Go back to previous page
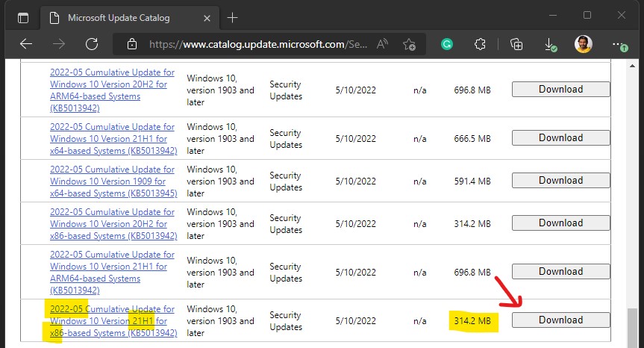The image size is (644, 348). click(26, 44)
